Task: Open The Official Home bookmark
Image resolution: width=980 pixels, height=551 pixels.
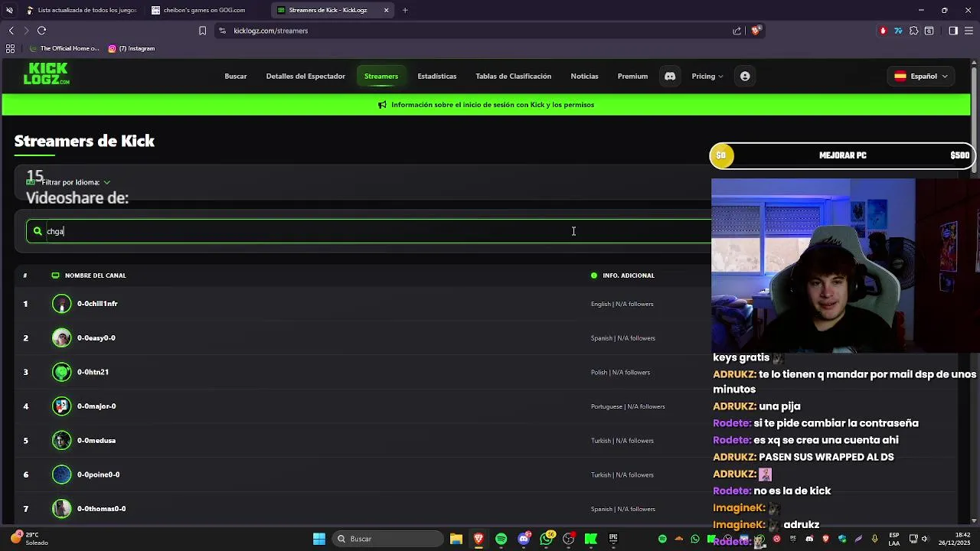Action: (x=64, y=48)
